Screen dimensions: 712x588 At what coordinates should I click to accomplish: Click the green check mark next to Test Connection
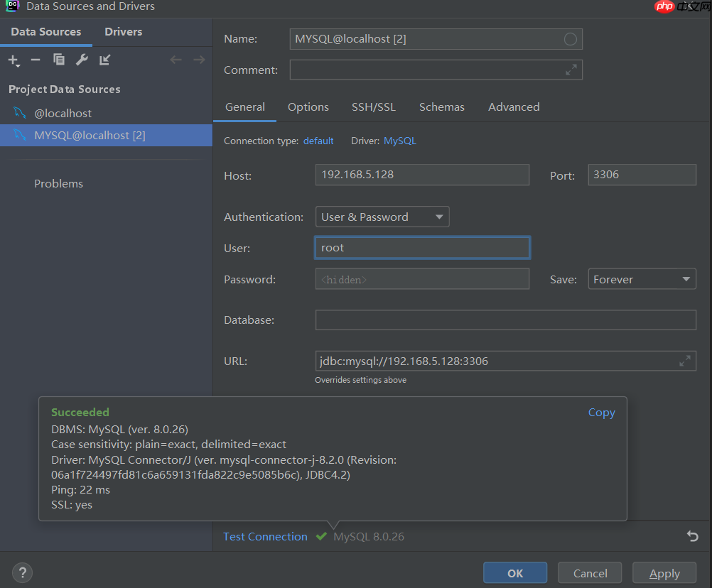(x=321, y=536)
